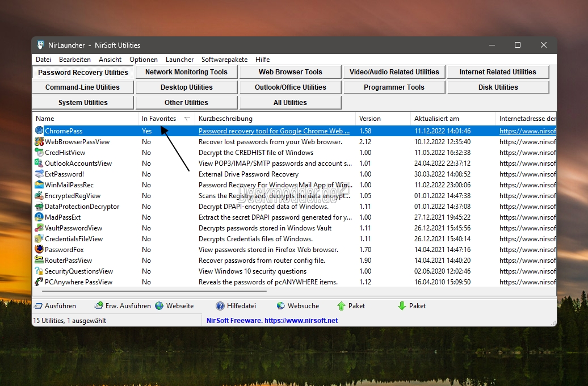Sort by In Favorites column header
Image resolution: width=588 pixels, height=386 pixels.
click(166, 119)
